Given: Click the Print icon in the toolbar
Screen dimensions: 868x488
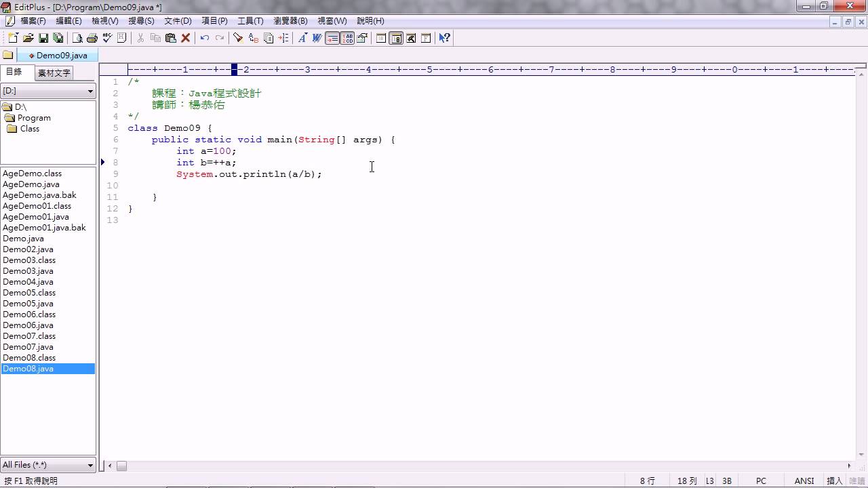Looking at the screenshot, I should [92, 38].
